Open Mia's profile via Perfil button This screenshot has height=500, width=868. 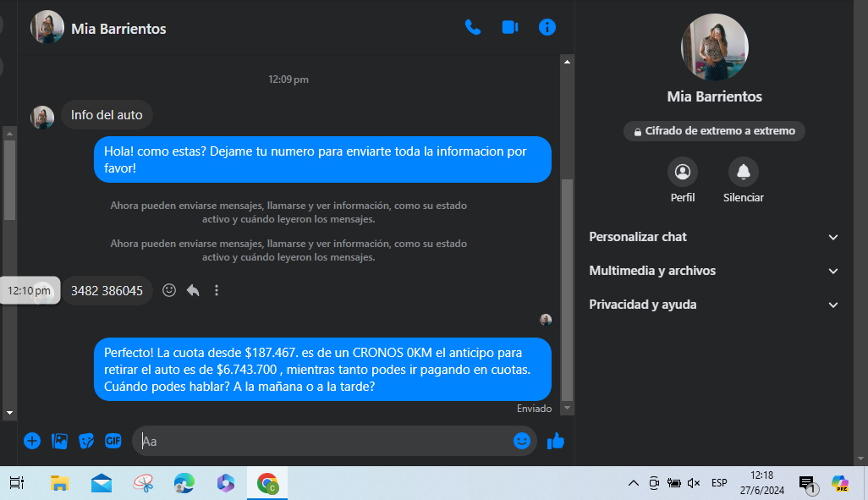682,173
